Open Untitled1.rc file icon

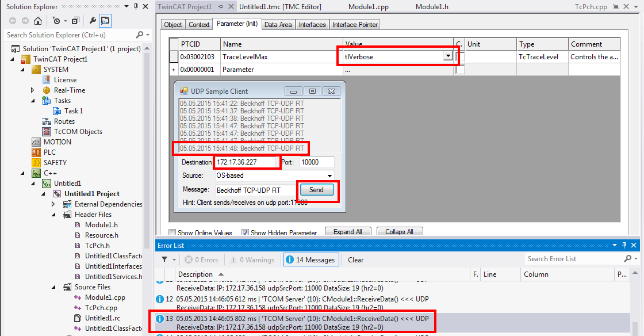point(77,318)
